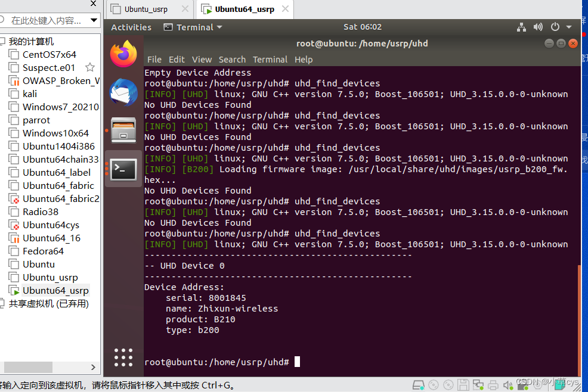Switch to the Ubuntu_usrp tab
This screenshot has width=588, height=392.
point(147,9)
